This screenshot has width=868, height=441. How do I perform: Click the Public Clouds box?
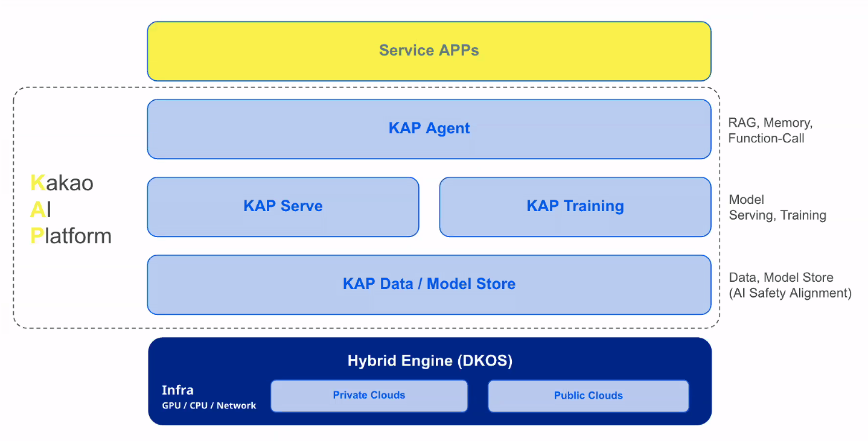coord(588,396)
